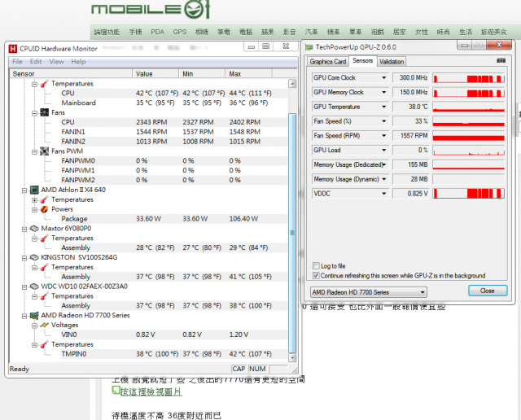Collapse the AMD Radeon HD 7700 Series tree node
The image size is (521, 420).
click(24, 316)
